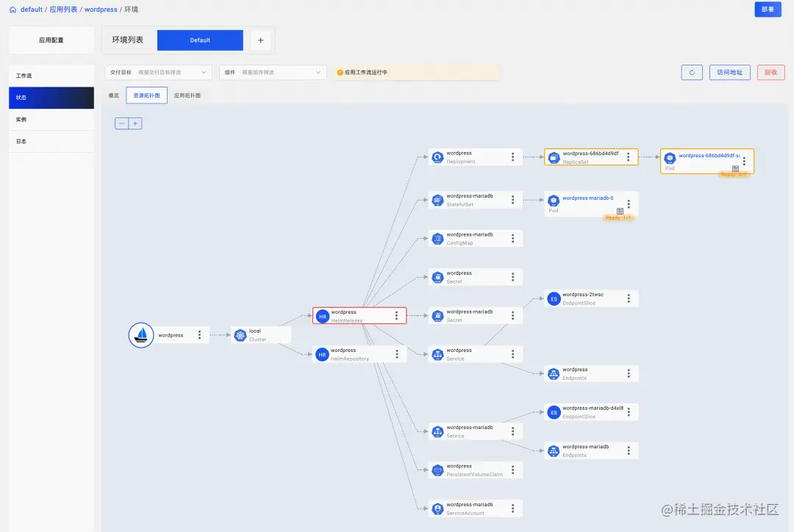Click the 访问地址 button
This screenshot has width=794, height=532.
click(x=730, y=73)
